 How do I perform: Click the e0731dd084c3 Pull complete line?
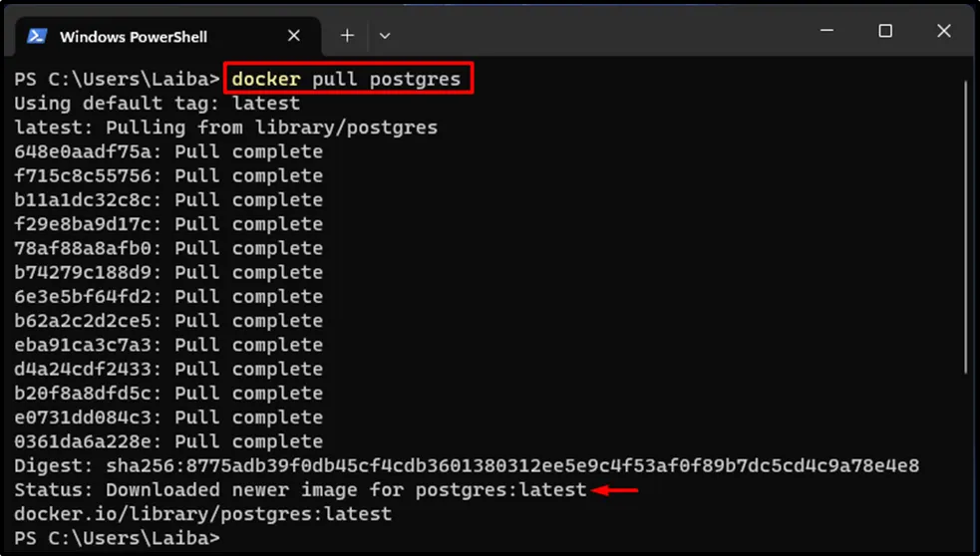168,417
